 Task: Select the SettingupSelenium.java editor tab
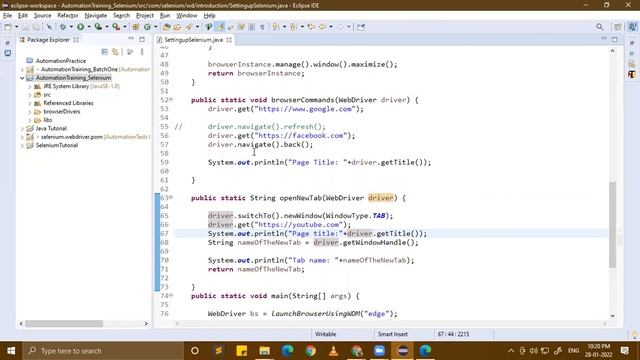(x=193, y=40)
